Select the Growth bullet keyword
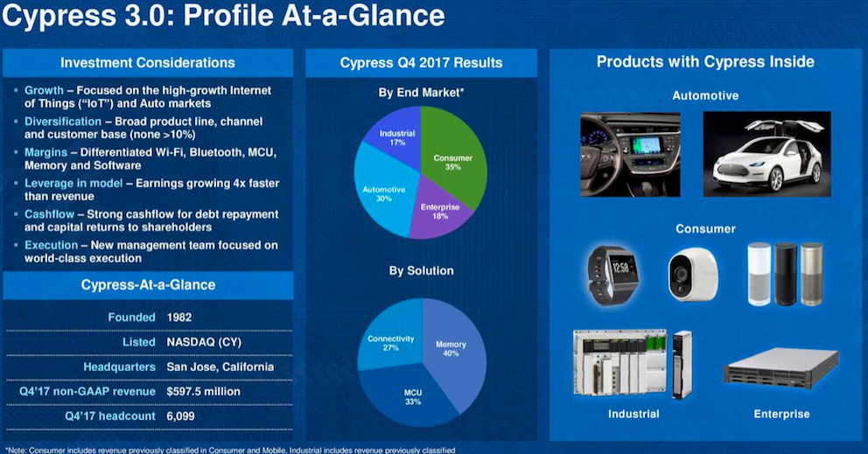The image size is (868, 454). coord(44,90)
